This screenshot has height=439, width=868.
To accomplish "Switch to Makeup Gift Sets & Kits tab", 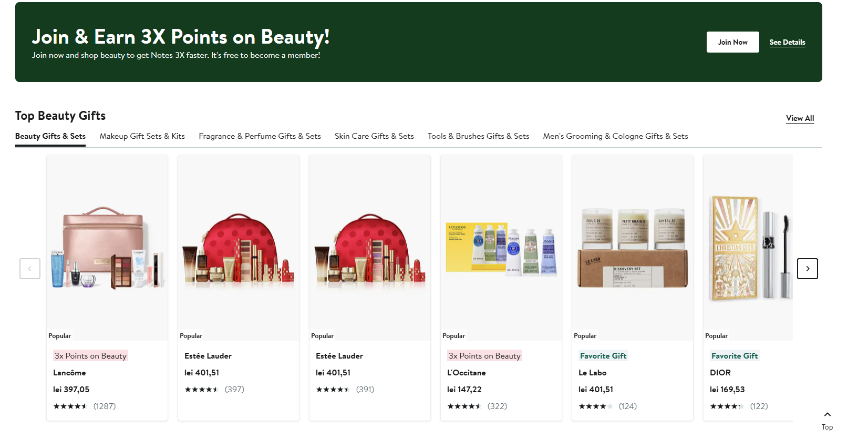I will click(x=142, y=136).
